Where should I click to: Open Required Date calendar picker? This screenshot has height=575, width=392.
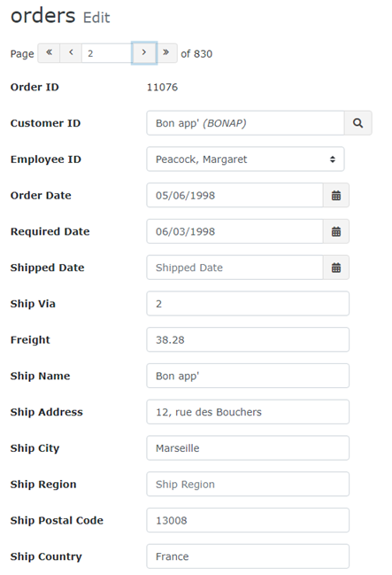[336, 231]
